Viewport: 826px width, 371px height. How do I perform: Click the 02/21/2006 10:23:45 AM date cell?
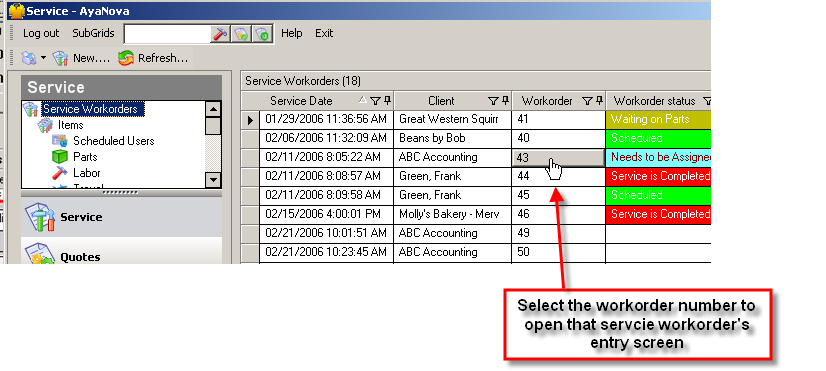(x=326, y=252)
